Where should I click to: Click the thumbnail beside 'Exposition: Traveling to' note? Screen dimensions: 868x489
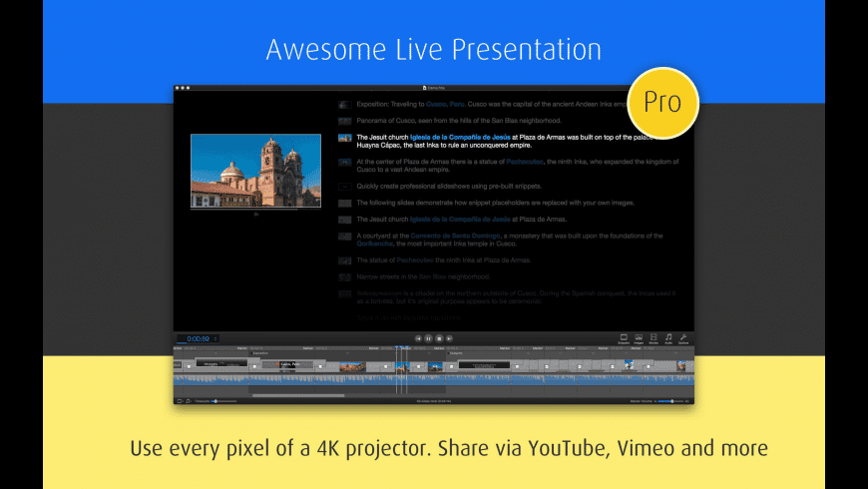[x=345, y=104]
